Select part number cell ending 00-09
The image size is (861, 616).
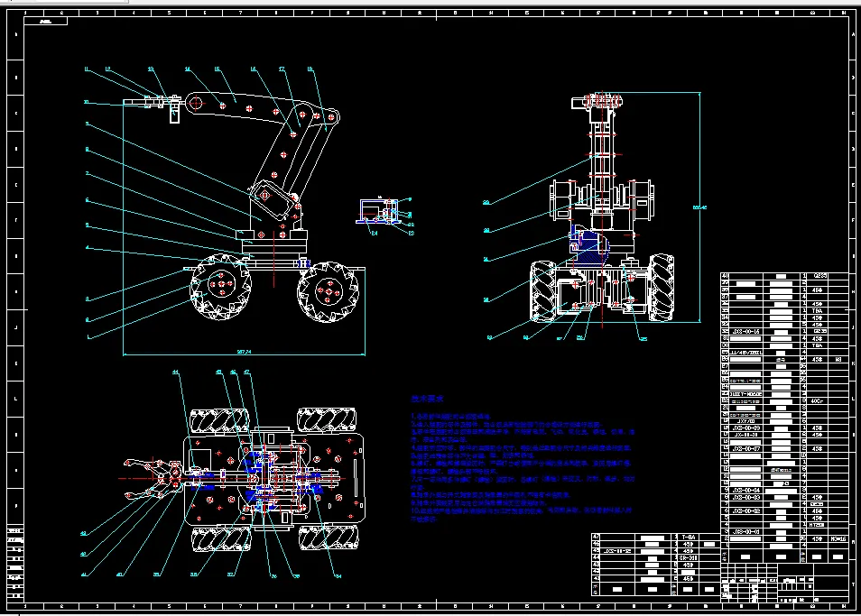coord(745,428)
